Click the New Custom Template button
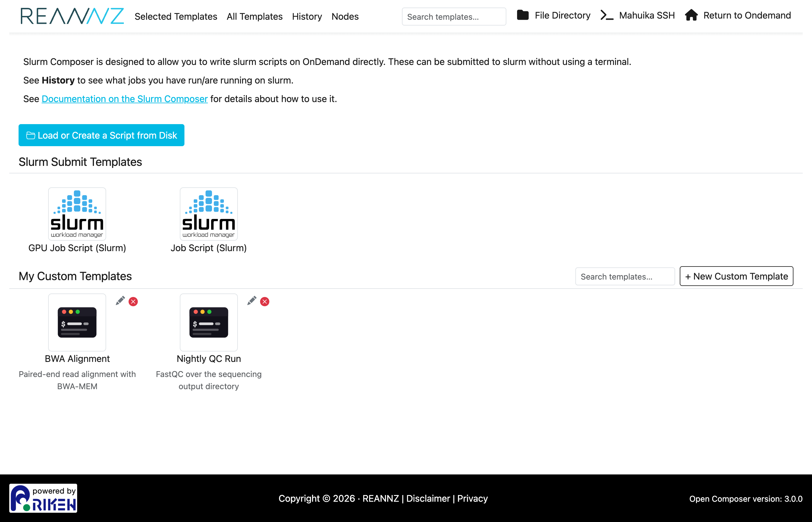The image size is (812, 522). [x=736, y=276]
